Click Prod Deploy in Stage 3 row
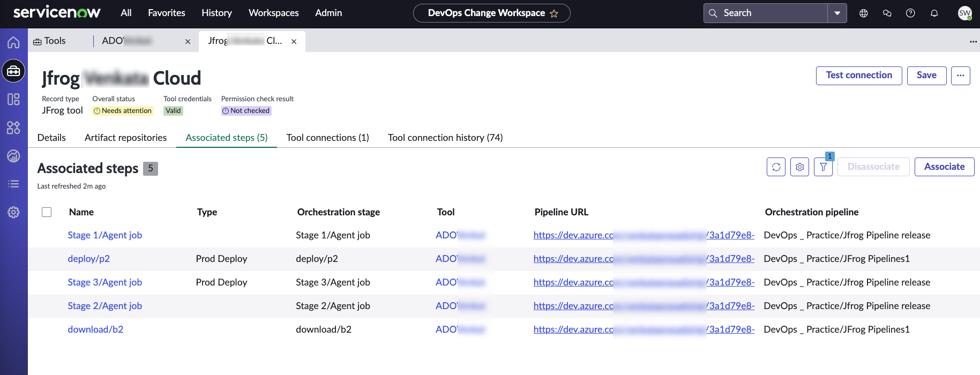Image resolution: width=980 pixels, height=375 pixels. (221, 282)
